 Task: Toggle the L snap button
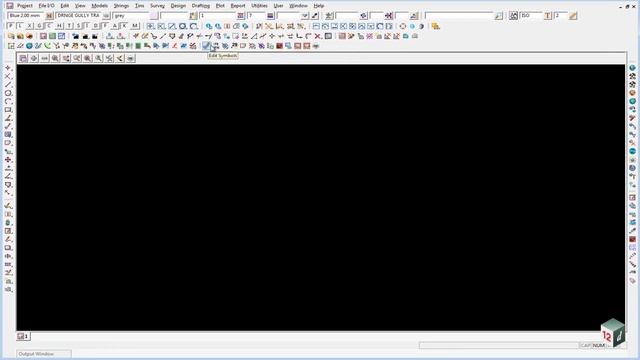pos(20,26)
